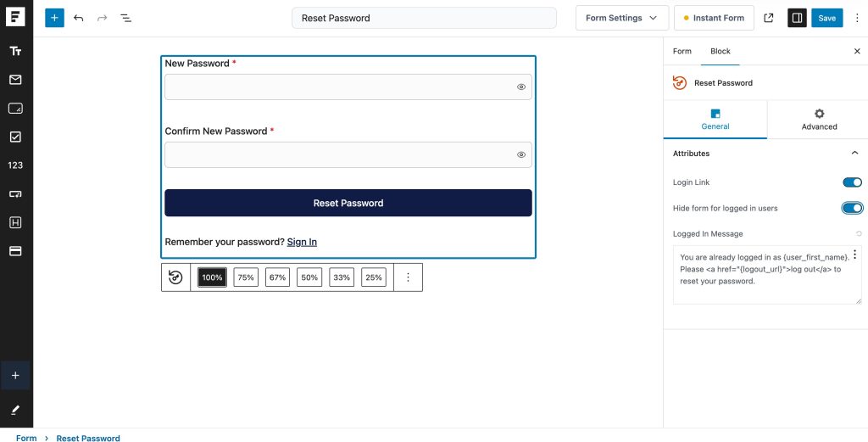Viewport: 868px width, 442px height.
Task: Insert the Payment card block from sidebar
Action: click(x=15, y=251)
